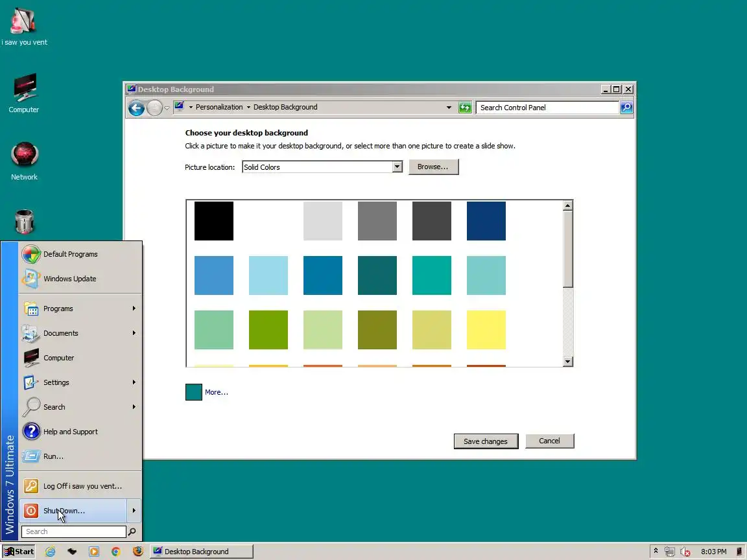Open Help and Support in the Start menu
The image size is (747, 560).
pyautogui.click(x=80, y=432)
